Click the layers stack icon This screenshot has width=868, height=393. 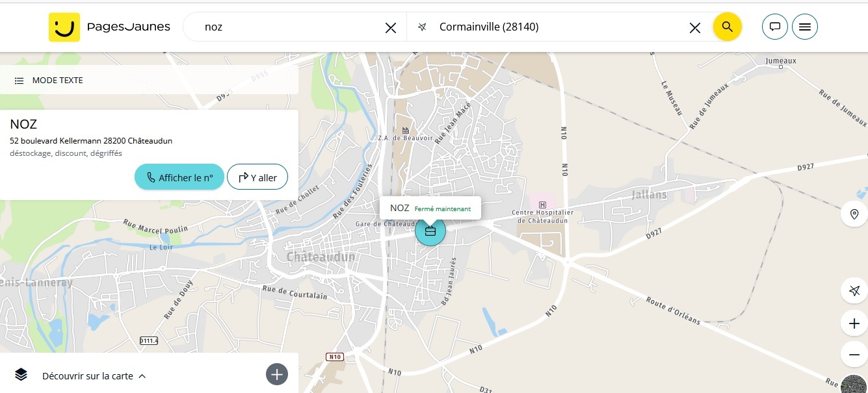21,374
